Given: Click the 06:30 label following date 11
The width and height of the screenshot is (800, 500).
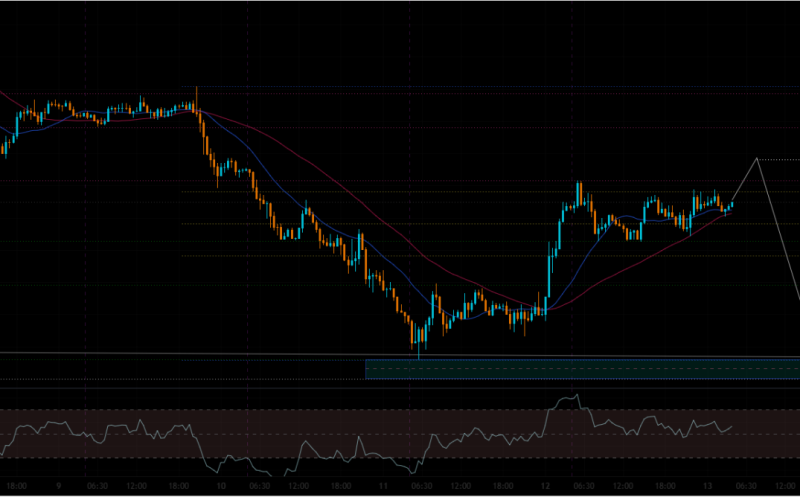Looking at the screenshot, I should [x=421, y=486].
